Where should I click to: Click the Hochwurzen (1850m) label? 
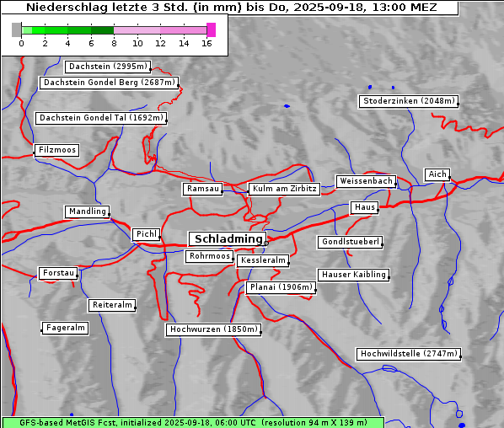point(213,329)
